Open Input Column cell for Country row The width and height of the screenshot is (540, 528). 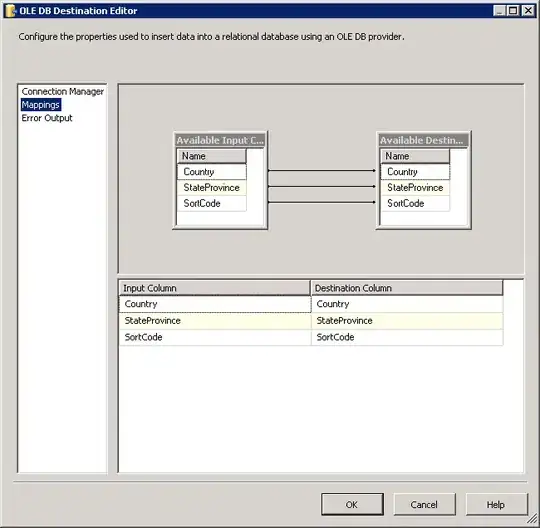click(215, 304)
